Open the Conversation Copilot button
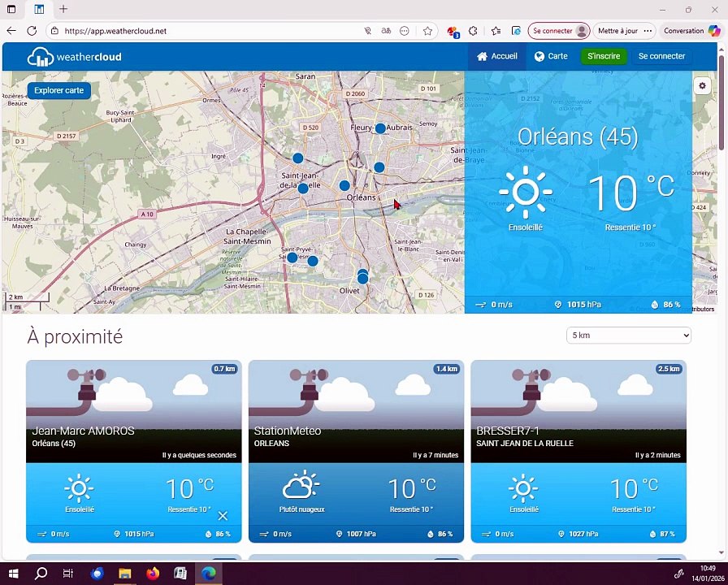 tap(691, 31)
